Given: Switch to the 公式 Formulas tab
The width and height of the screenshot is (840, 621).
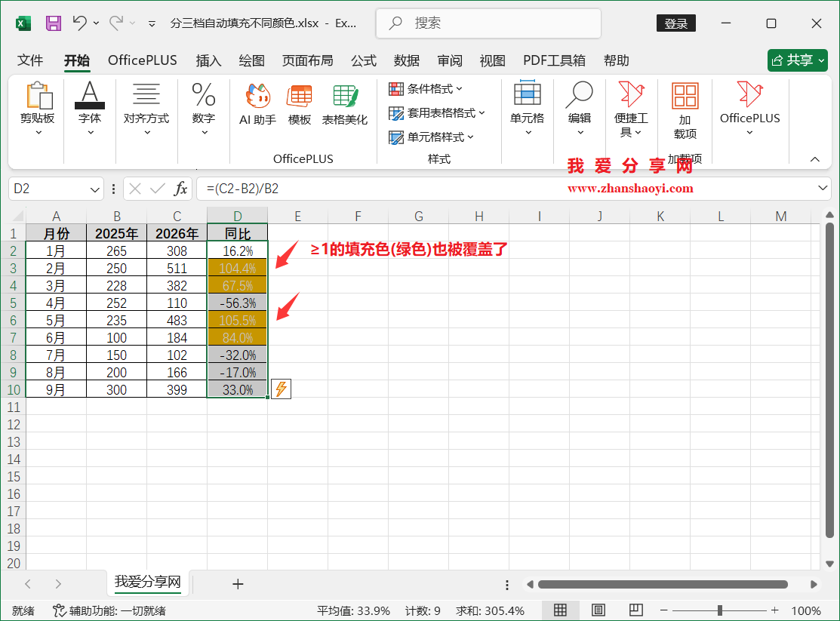Looking at the screenshot, I should [364, 60].
